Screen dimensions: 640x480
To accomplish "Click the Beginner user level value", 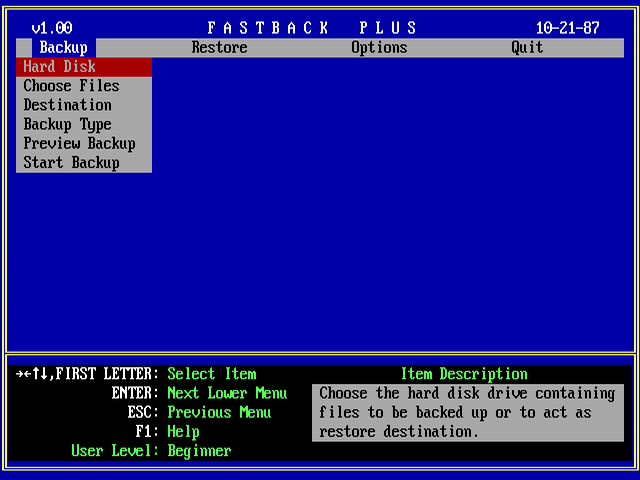I will point(199,451).
